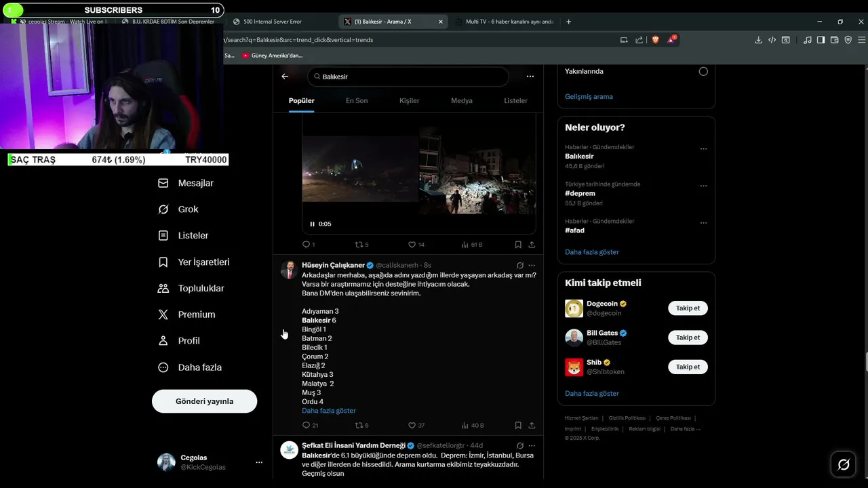Screen dimensions: 868x488
Task: Open Hizmet Şartları footer link
Action: point(581,418)
